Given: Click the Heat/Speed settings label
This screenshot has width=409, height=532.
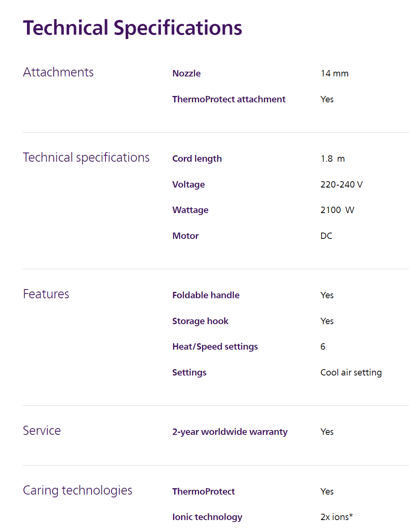Looking at the screenshot, I should tap(215, 346).
